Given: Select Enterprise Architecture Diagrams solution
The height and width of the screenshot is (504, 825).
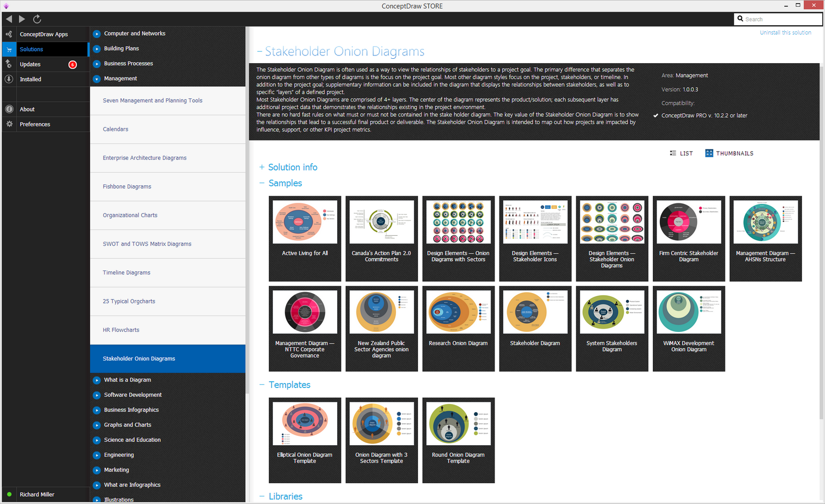Looking at the screenshot, I should tap(168, 158).
